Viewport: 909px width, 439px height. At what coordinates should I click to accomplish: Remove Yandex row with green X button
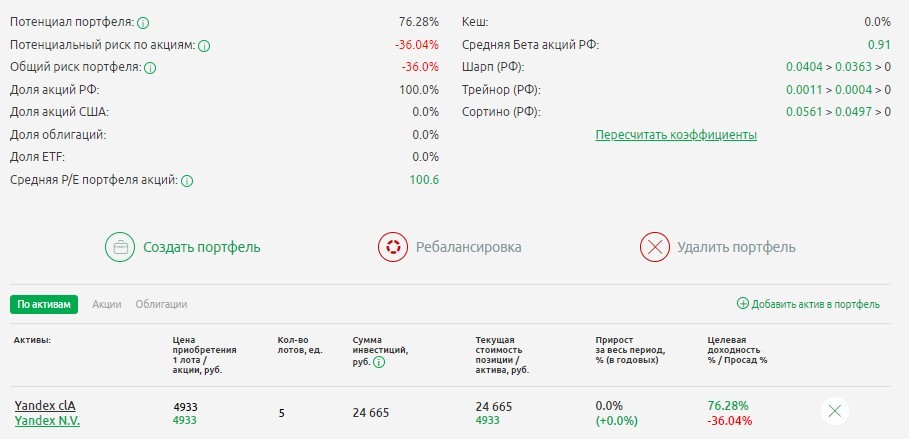tap(835, 410)
